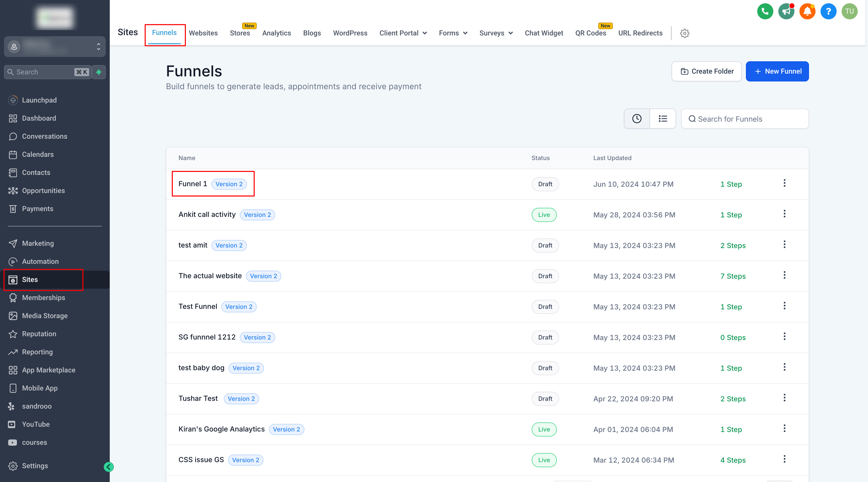Click the Search for Funnels field
The width and height of the screenshot is (868, 482).
745,119
